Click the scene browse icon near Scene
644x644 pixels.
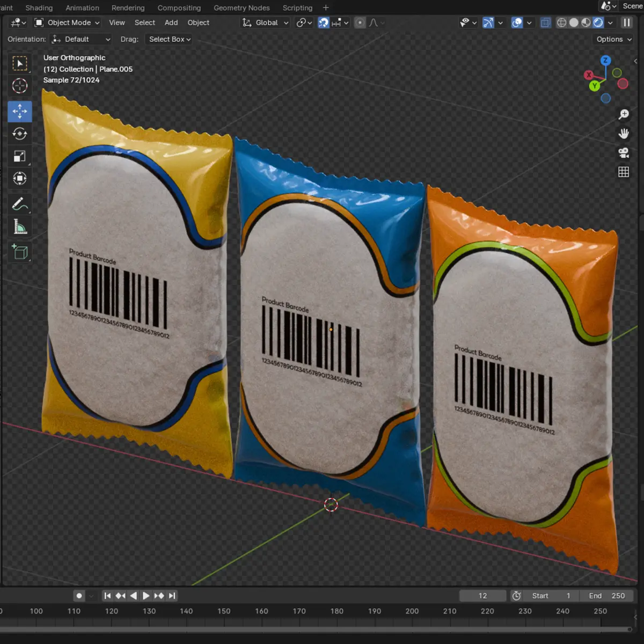click(608, 6)
